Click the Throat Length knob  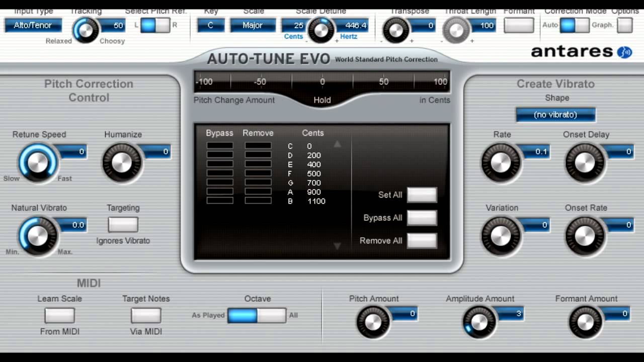456,30
